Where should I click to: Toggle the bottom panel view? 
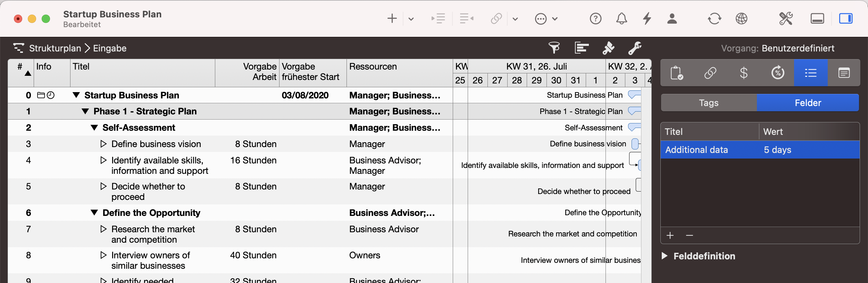point(817,18)
